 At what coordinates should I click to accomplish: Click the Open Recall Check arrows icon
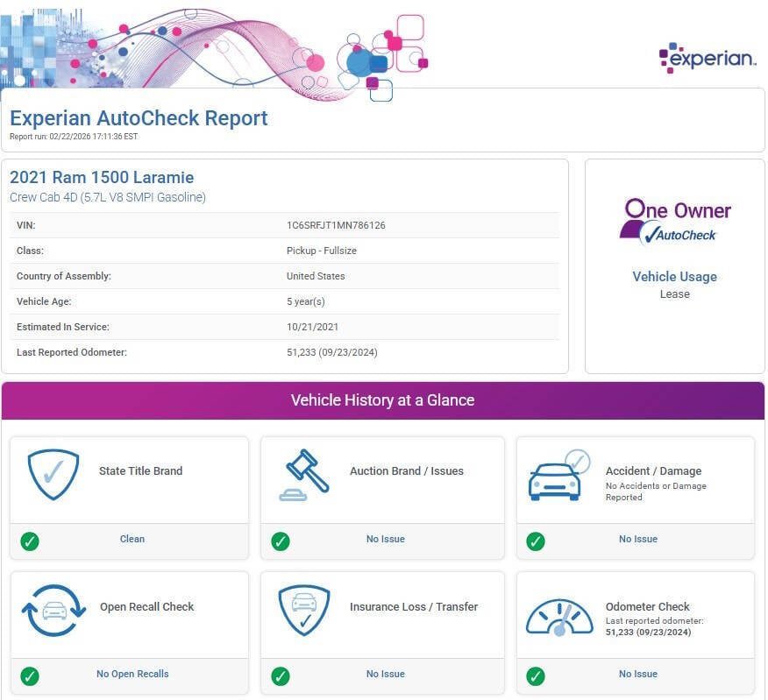[53, 610]
